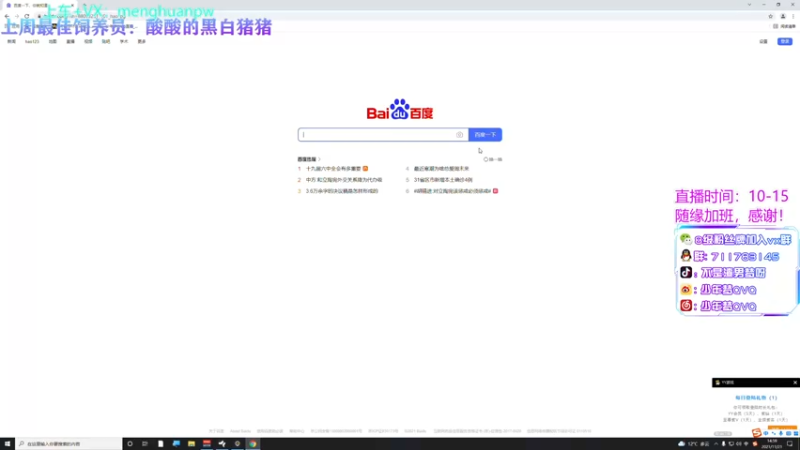
Task: Click the blue Baidu search button
Action: click(485, 135)
